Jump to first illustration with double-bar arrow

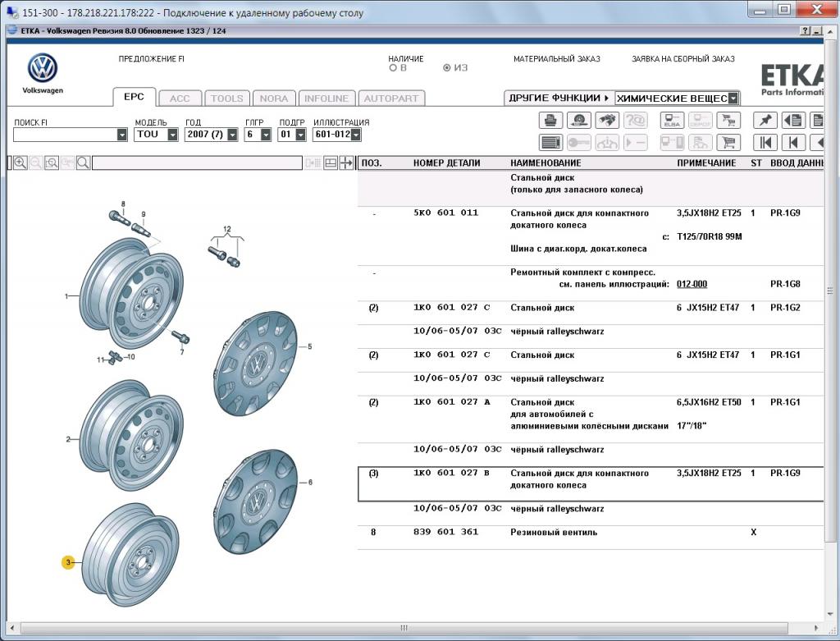click(x=765, y=143)
